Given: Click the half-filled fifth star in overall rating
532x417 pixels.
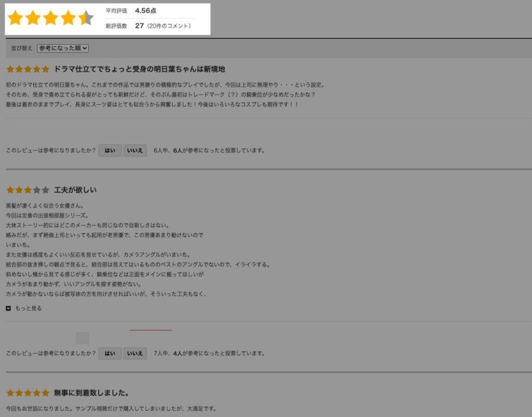Looking at the screenshot, I should 86,18.
